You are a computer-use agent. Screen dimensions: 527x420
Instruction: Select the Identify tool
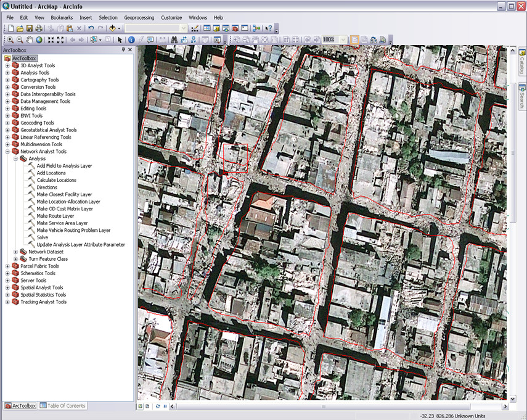pos(131,39)
